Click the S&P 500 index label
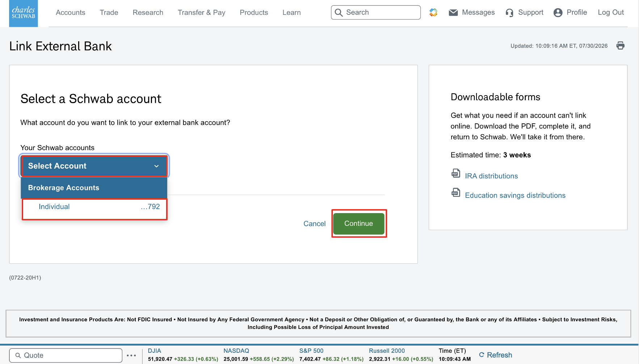The image size is (639, 364). [311, 351]
